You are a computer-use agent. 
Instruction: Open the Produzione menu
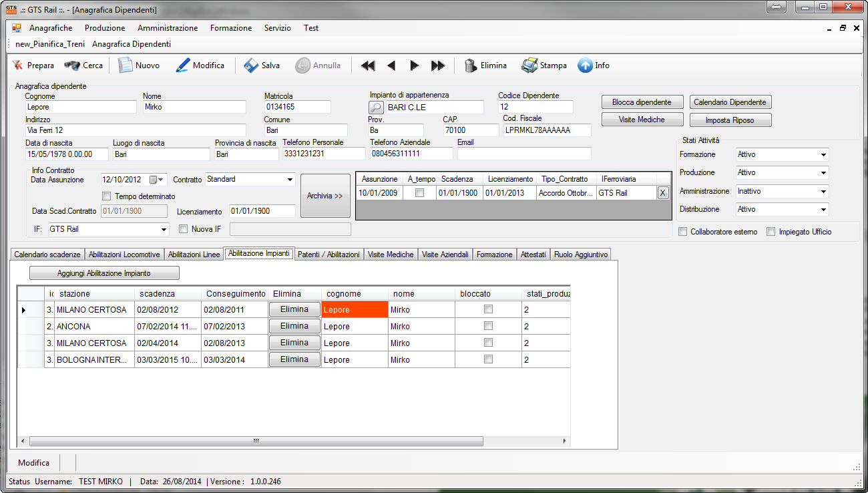pyautogui.click(x=105, y=28)
